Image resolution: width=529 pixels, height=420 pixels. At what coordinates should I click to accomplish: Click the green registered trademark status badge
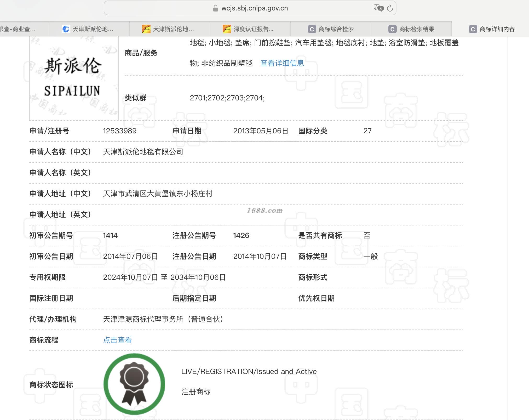click(134, 384)
